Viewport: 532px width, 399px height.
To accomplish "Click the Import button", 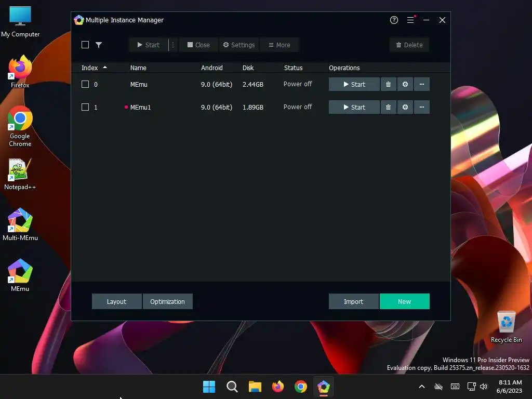I will coord(353,301).
